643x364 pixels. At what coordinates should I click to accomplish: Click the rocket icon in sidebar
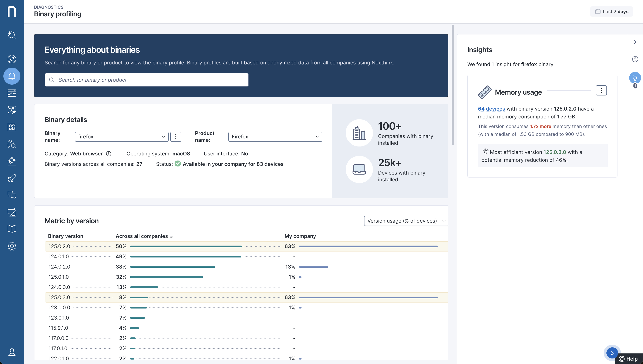tap(12, 178)
